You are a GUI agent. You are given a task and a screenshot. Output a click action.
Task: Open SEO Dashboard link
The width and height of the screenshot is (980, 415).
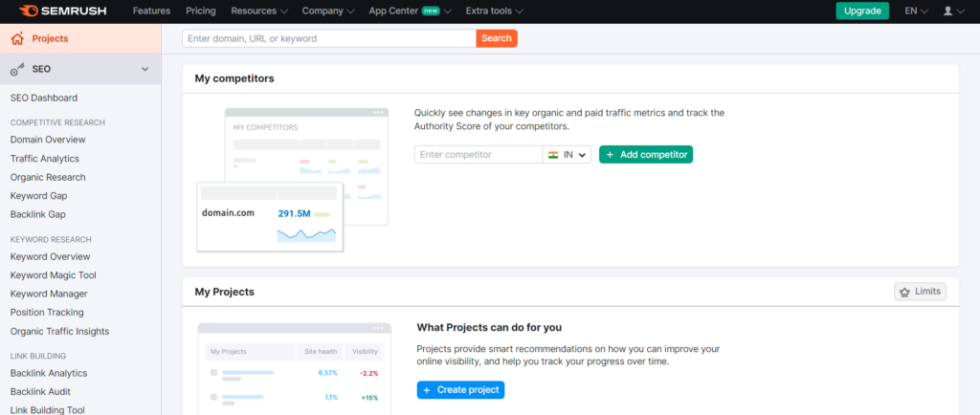[x=44, y=98]
